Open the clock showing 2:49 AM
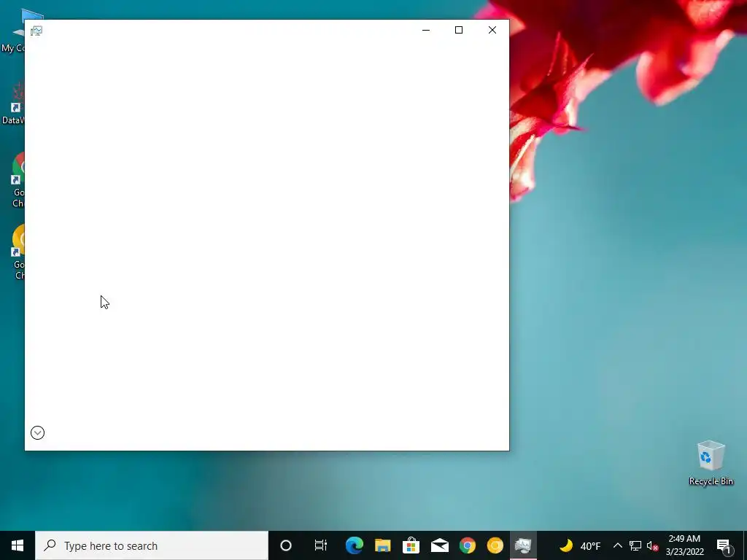This screenshot has height=560, width=747. 684,545
